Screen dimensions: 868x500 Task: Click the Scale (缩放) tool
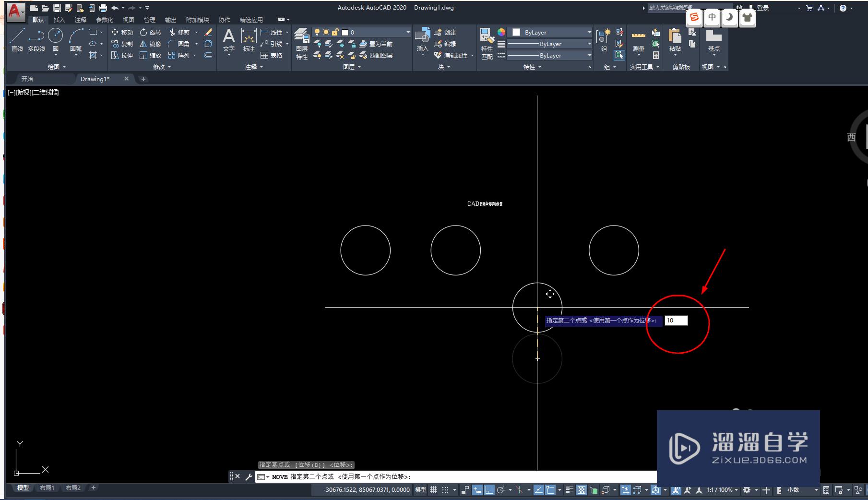(150, 55)
